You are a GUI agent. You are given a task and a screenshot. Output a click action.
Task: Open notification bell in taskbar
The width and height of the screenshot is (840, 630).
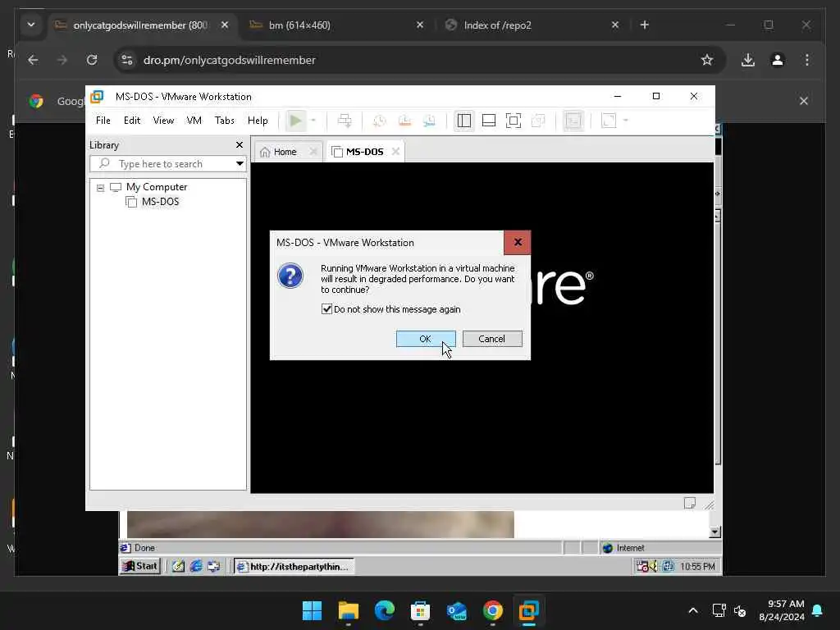[x=817, y=610]
